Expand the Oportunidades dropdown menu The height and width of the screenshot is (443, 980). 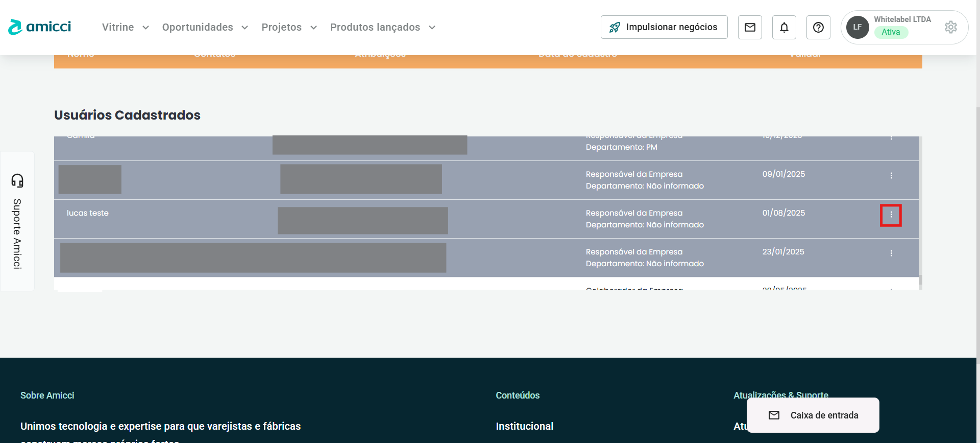click(205, 27)
